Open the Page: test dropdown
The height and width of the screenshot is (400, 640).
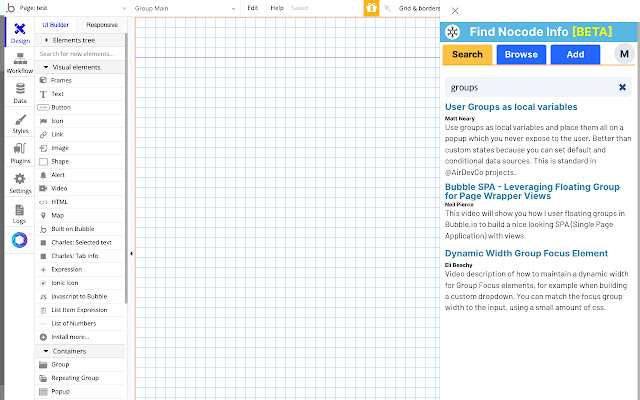point(73,8)
